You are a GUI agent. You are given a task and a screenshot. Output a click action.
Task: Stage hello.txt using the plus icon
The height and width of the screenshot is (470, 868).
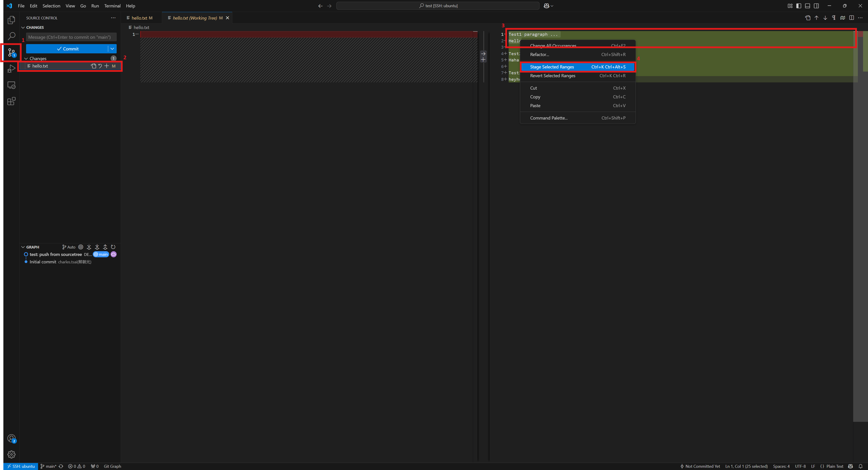coord(107,66)
